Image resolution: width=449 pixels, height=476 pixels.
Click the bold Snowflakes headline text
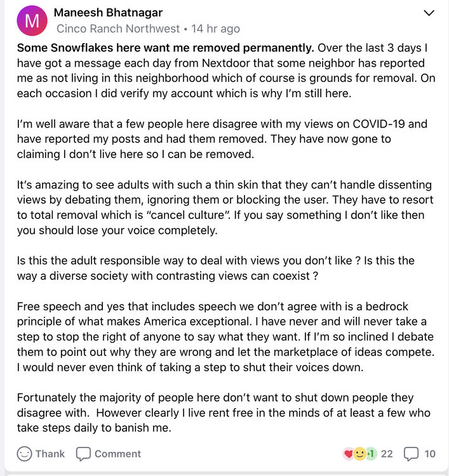click(165, 48)
